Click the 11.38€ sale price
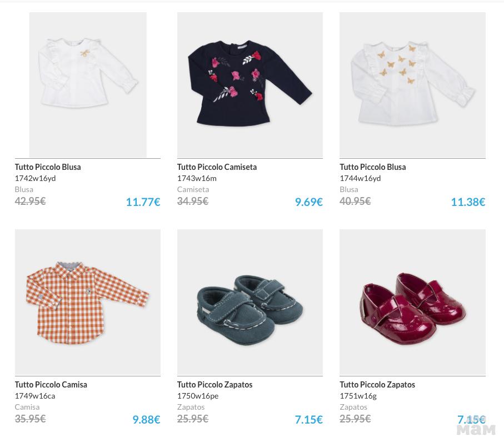The height and width of the screenshot is (443, 504). tap(468, 202)
